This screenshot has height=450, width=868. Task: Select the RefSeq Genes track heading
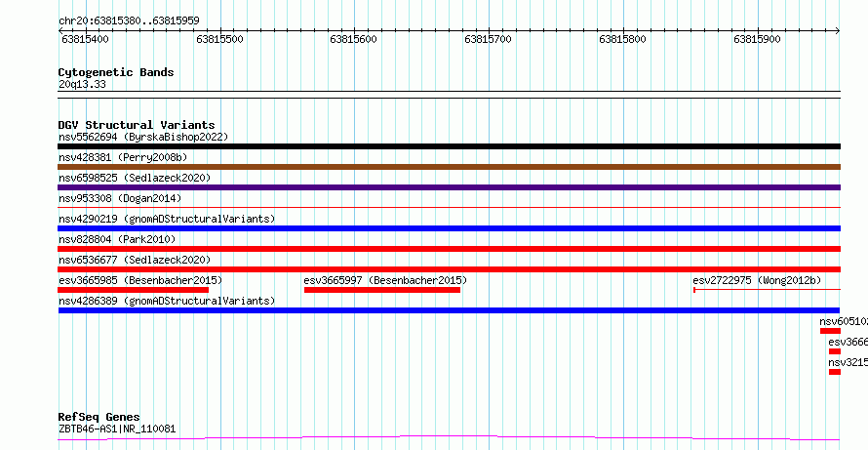[x=99, y=417]
